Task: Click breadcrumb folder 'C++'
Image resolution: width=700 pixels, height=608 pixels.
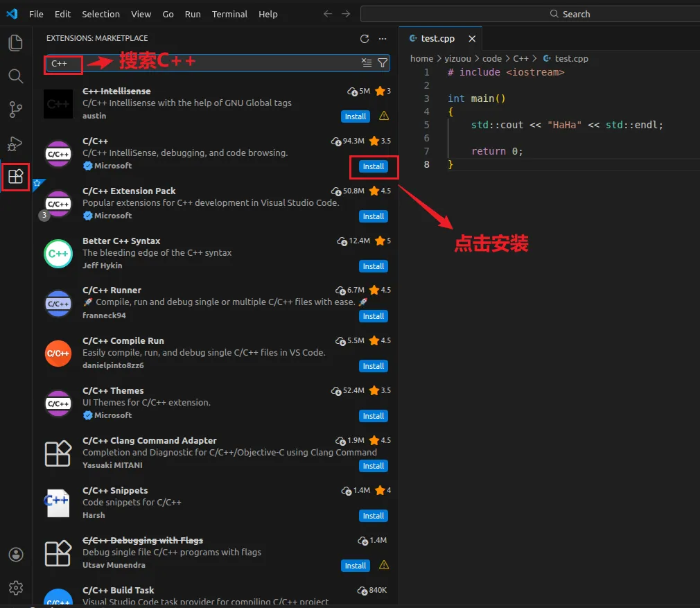Action: [x=520, y=58]
